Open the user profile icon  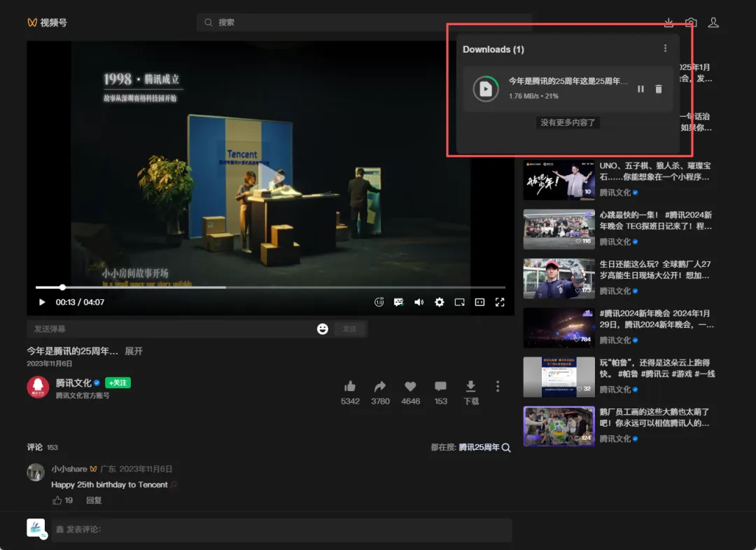click(x=713, y=22)
